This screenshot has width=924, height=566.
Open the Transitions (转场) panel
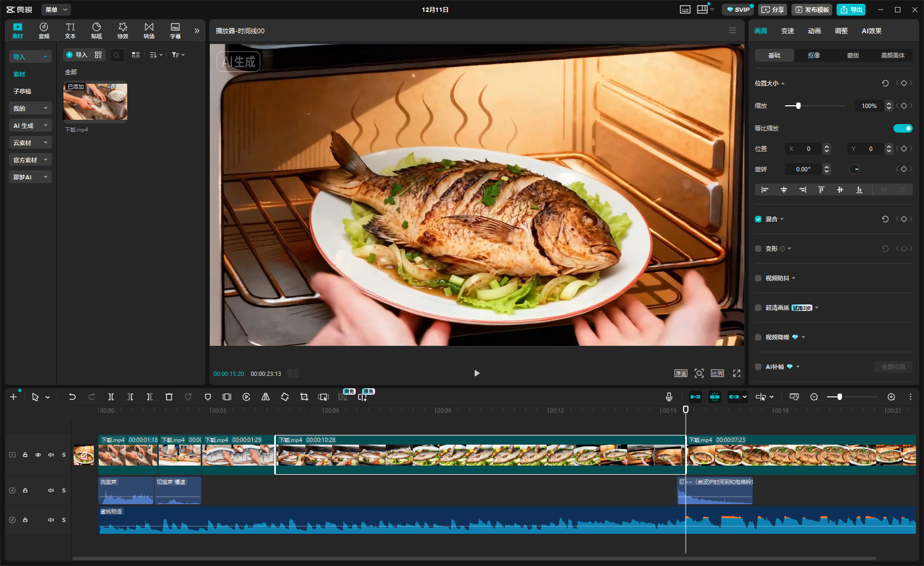(x=149, y=31)
